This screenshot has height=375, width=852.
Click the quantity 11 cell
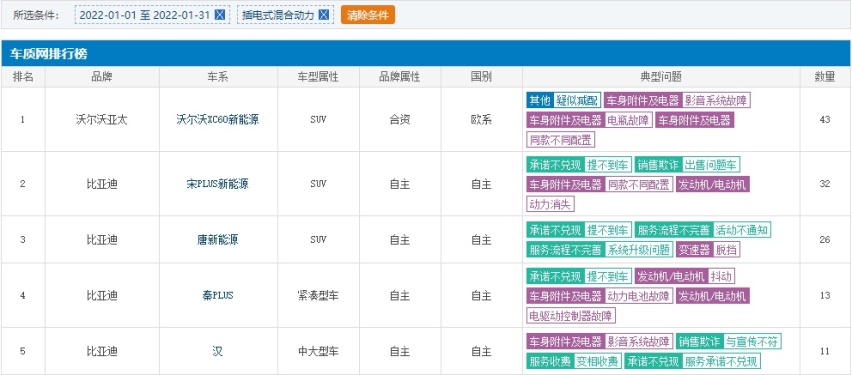825,352
